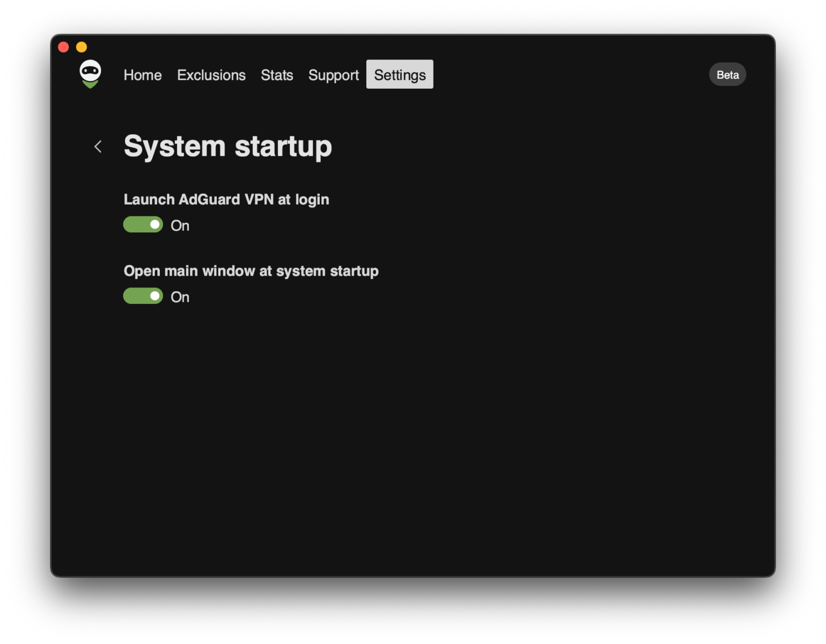826x644 pixels.
Task: Click the On text beside the second toggle
Action: pyautogui.click(x=179, y=297)
